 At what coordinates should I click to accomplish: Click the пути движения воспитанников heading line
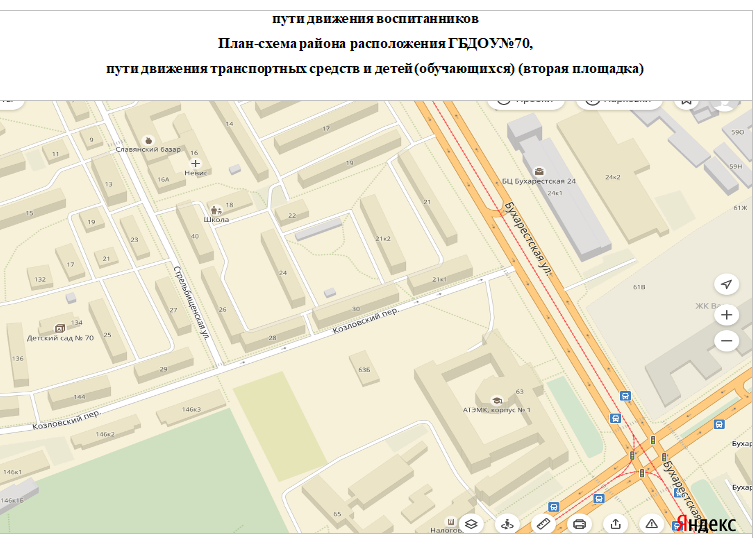point(375,19)
